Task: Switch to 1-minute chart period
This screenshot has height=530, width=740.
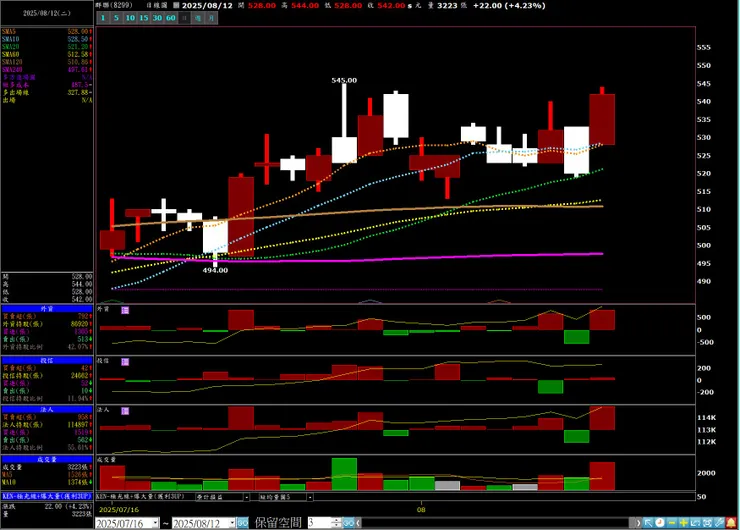Action: click(103, 18)
